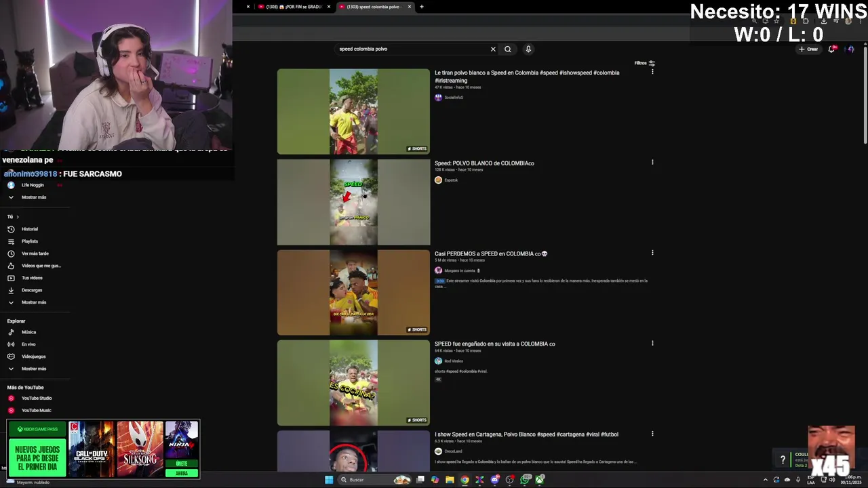Play the first thumbnail with yellow jersey Short

353,111
